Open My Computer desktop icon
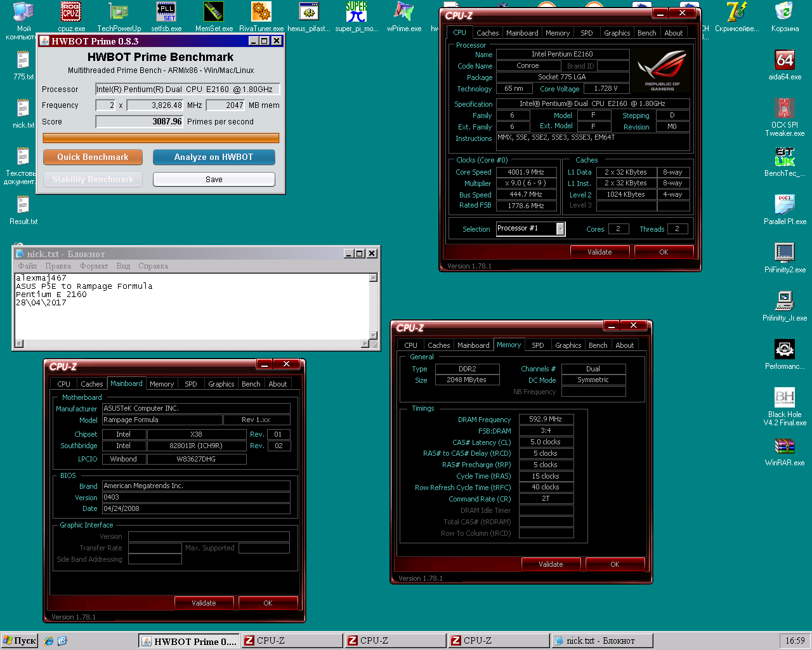812x650 pixels. click(x=23, y=21)
